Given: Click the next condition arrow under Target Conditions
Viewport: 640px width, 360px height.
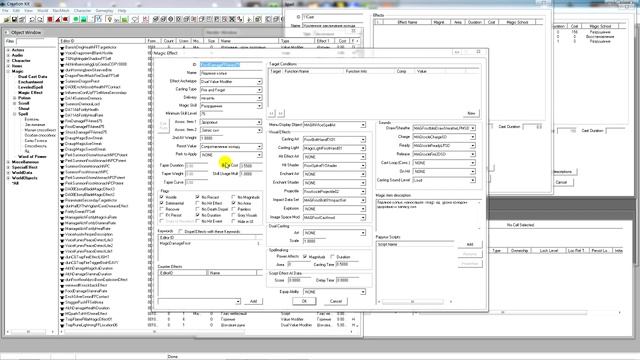Looking at the screenshot, I should point(280,113).
